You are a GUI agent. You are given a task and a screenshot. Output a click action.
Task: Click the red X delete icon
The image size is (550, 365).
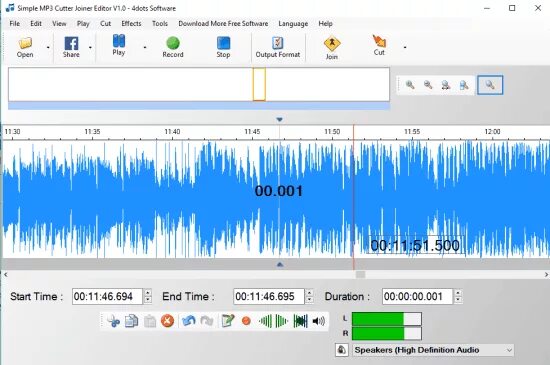(x=167, y=321)
